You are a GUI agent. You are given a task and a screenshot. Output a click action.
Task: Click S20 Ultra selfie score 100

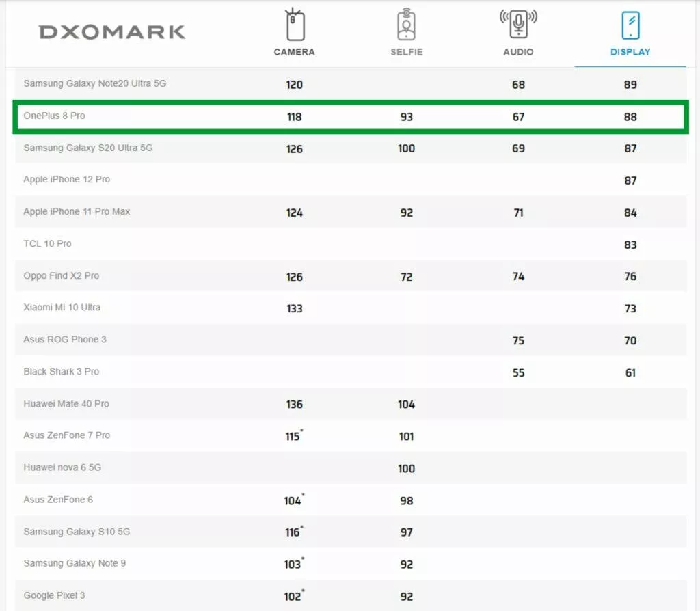[x=406, y=148]
